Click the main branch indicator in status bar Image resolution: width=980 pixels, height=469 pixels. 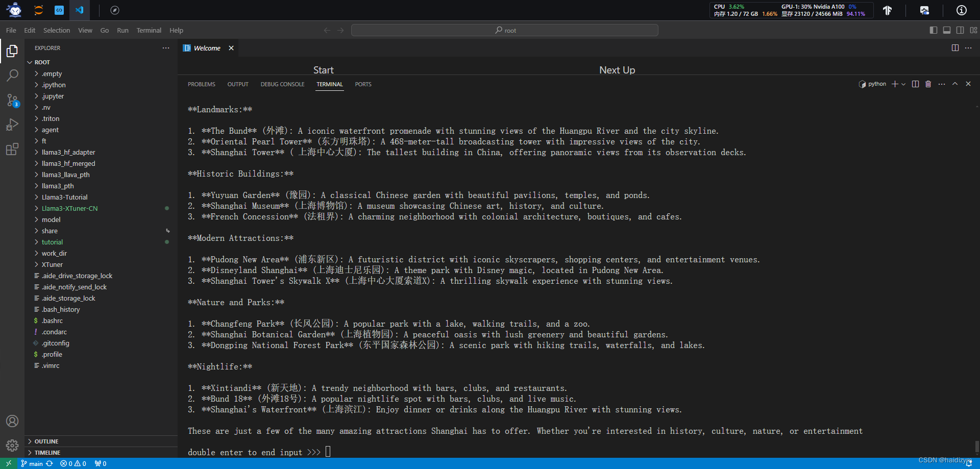pos(36,463)
